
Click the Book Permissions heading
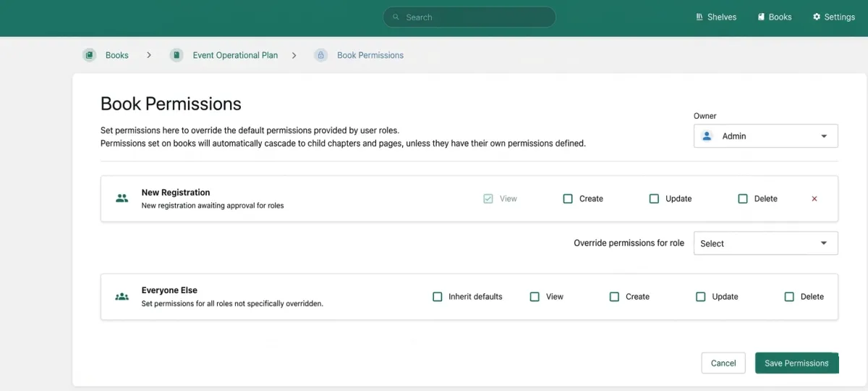coord(171,104)
